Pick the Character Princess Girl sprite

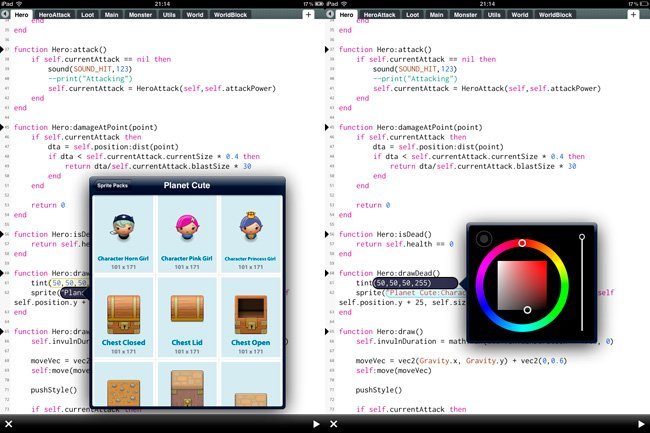coord(250,234)
